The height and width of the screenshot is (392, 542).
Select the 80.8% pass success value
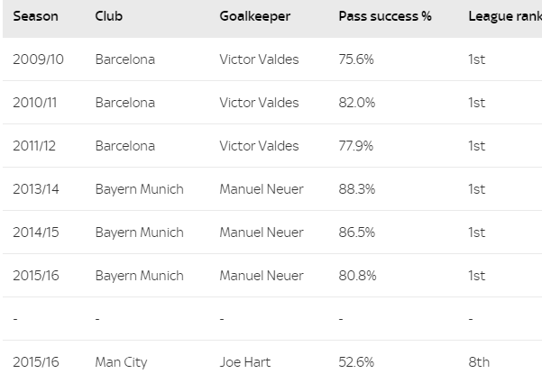pyautogui.click(x=357, y=276)
